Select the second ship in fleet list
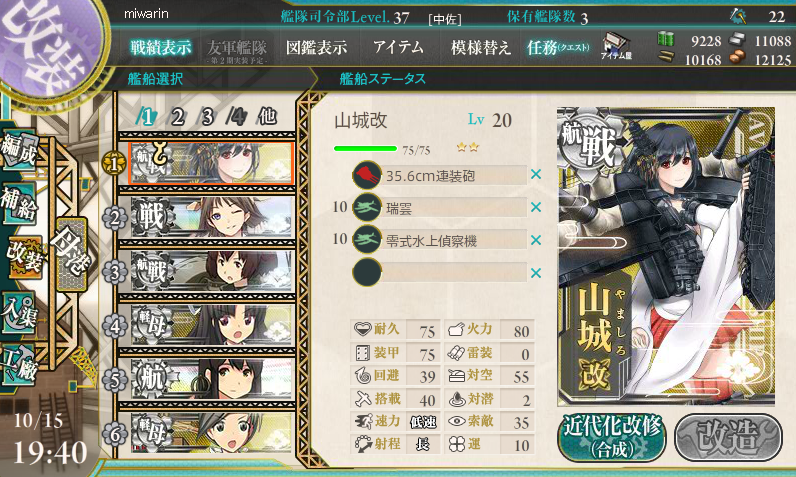This screenshot has width=796, height=477. pyautogui.click(x=212, y=218)
